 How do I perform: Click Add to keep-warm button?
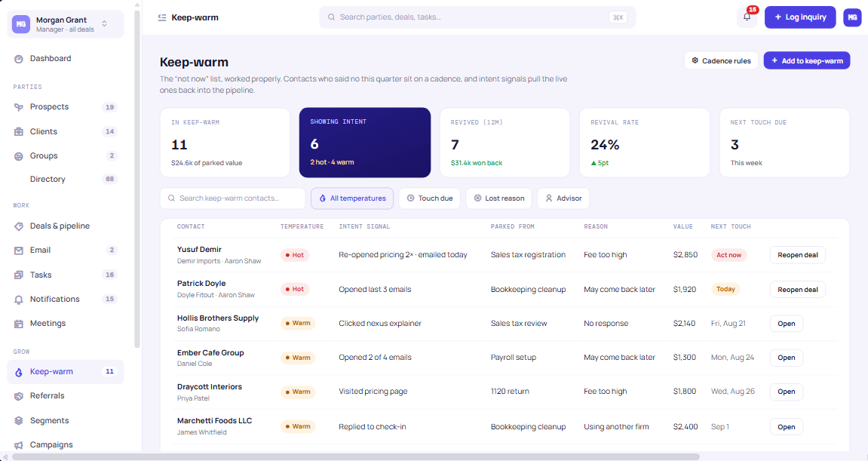807,60
